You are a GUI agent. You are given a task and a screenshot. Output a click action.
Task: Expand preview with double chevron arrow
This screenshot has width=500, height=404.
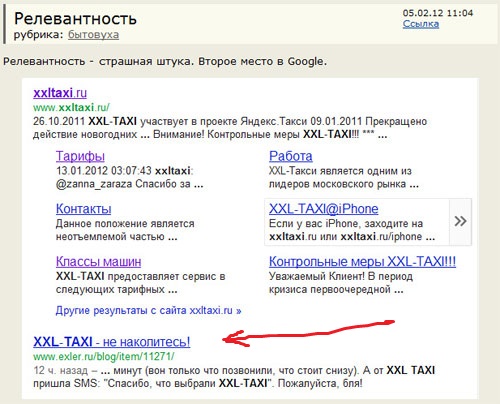tap(460, 221)
